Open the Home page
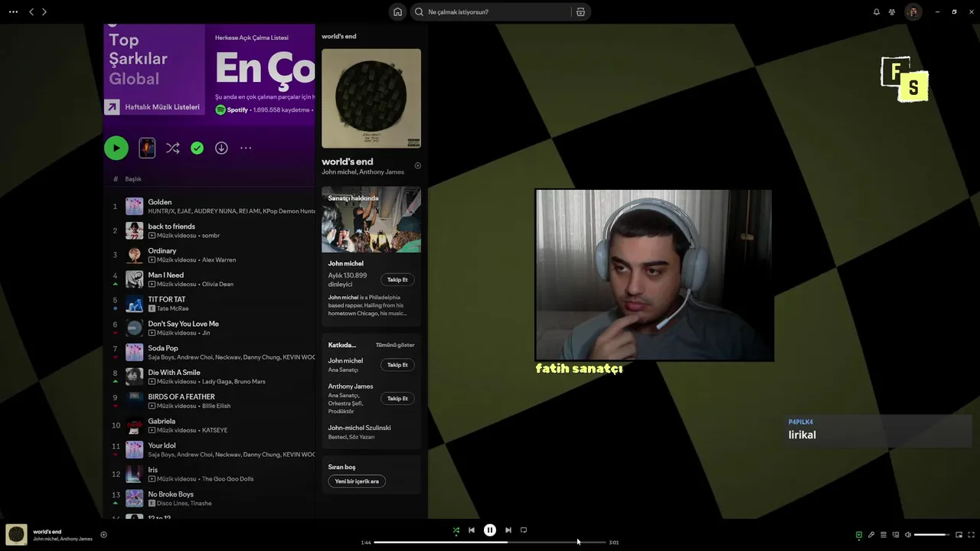The image size is (980, 551). click(397, 11)
